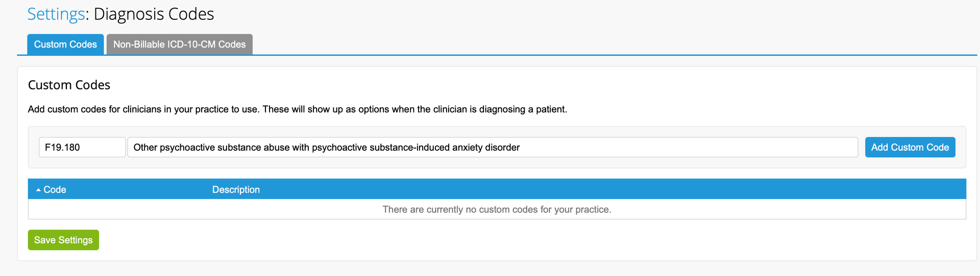Click the Custom Codes section heading

tap(69, 85)
